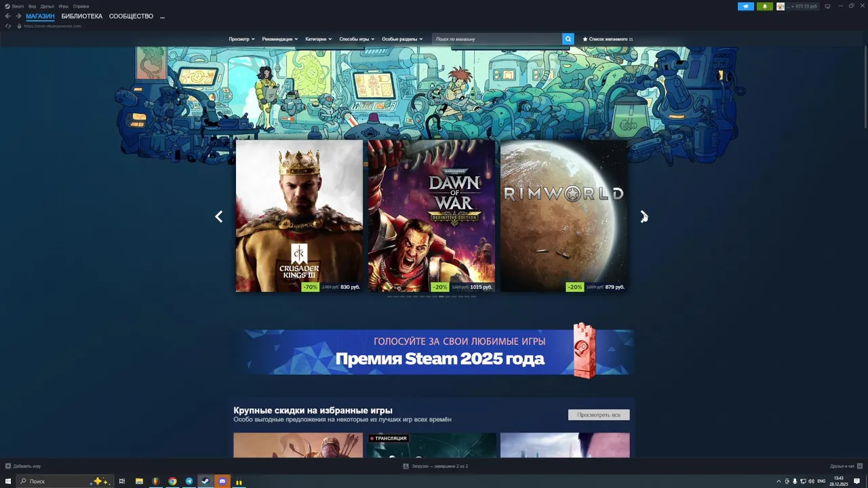Open the Загрузки downloads status
This screenshot has height=488, width=868.
coord(435,466)
